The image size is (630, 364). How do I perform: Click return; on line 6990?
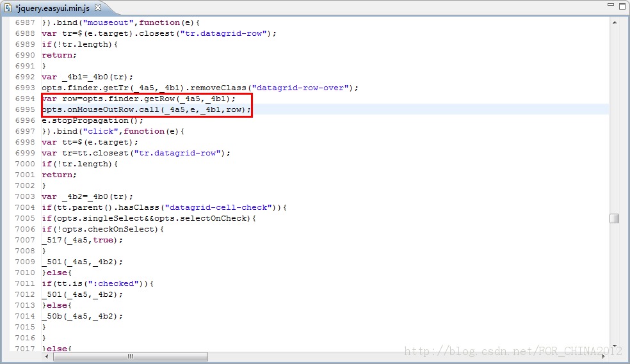point(59,55)
